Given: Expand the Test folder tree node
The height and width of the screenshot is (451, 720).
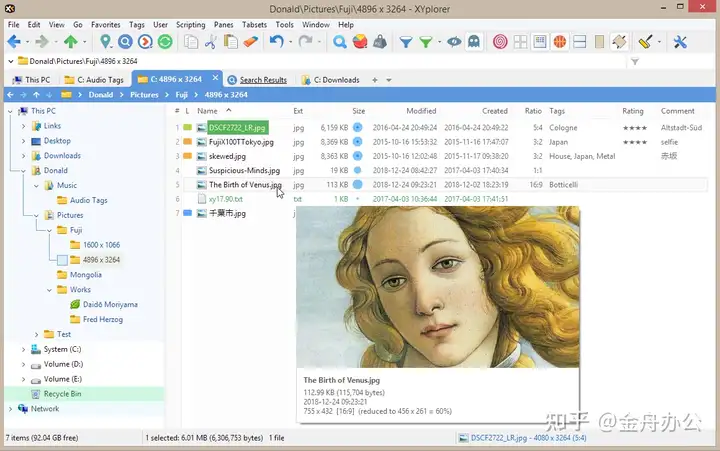Looking at the screenshot, I should (x=36, y=334).
